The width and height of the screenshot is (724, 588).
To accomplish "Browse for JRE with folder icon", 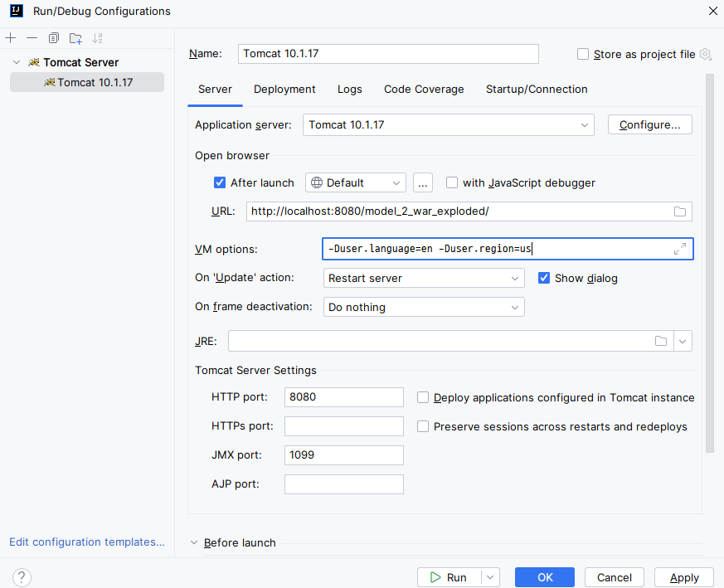I will point(661,341).
